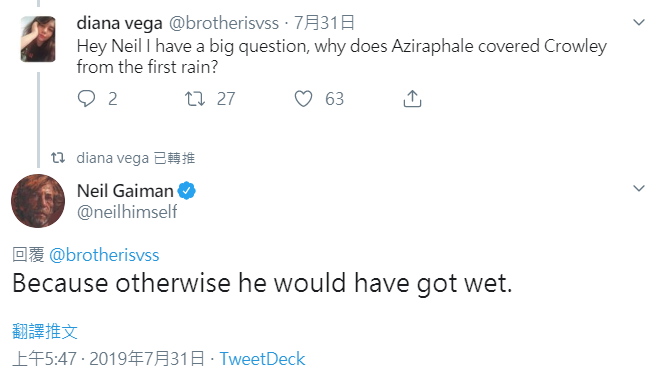This screenshot has width=652, height=376.
Task: Open the 7月31日 tweet date link
Action: (x=324, y=23)
